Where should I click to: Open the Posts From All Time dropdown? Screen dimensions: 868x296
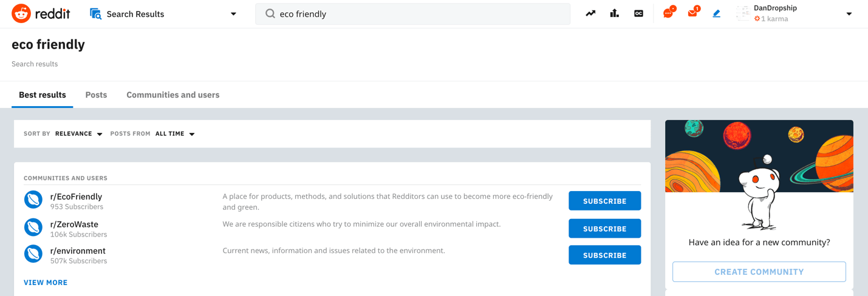(x=175, y=134)
